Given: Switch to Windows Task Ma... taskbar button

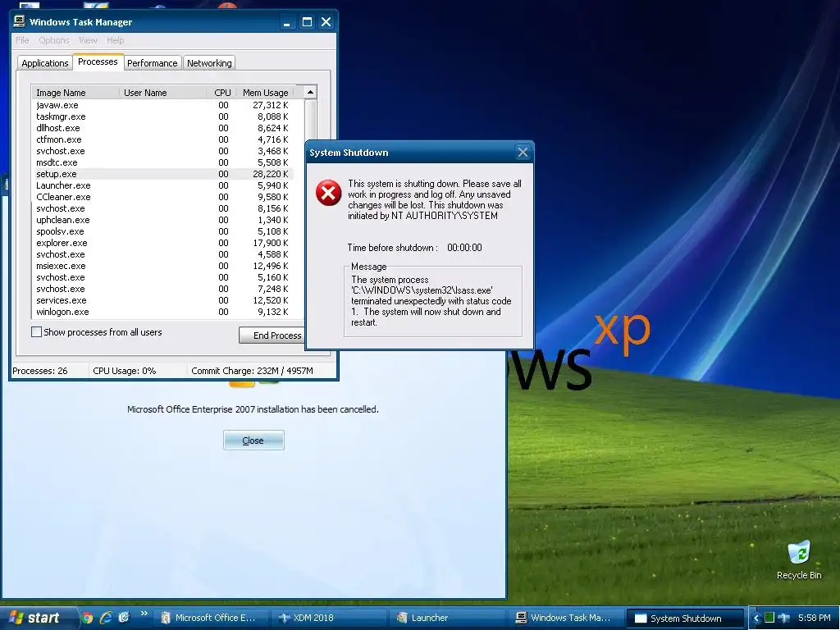Looking at the screenshot, I should point(566,618).
